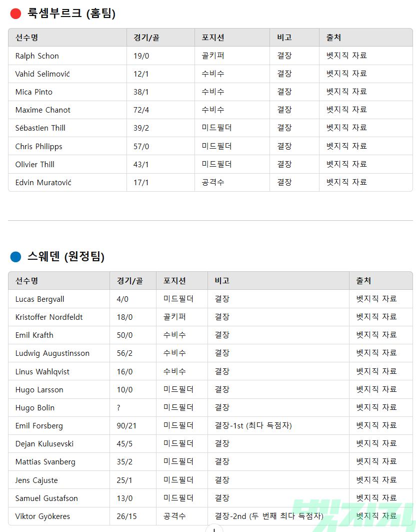Select the 스웨덴 (원정팀) heading

(66, 257)
